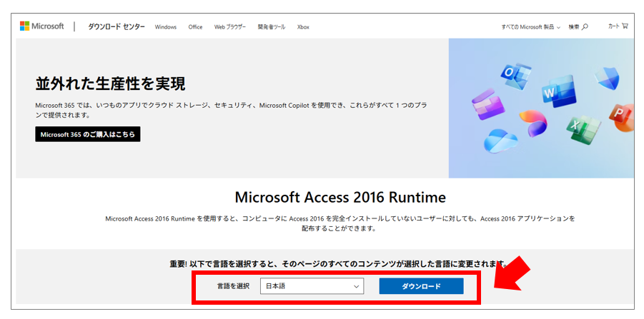Click the カート link
The image size is (644, 319).
point(618,26)
